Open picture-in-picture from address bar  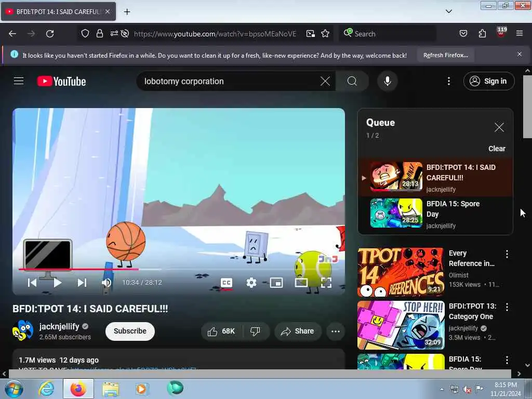point(311,34)
